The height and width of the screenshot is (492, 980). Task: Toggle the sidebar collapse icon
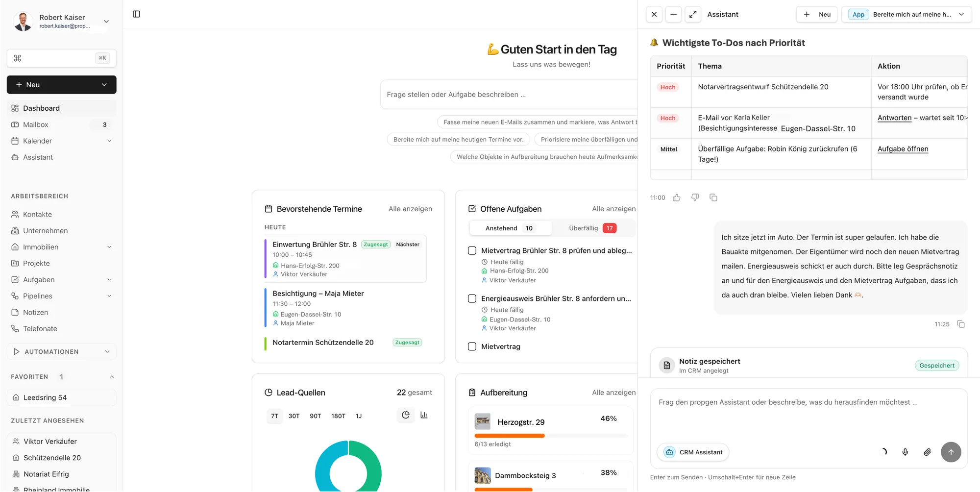137,14
